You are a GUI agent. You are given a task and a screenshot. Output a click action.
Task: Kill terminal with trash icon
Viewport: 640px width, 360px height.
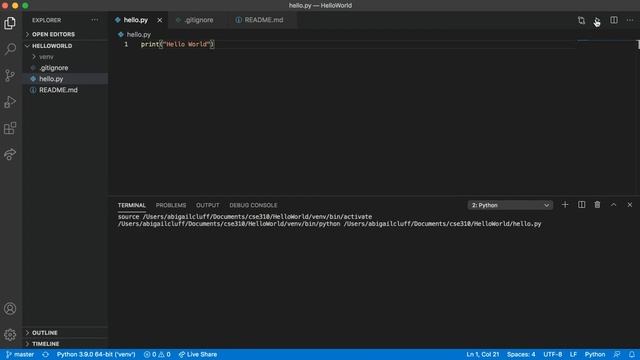coord(597,204)
